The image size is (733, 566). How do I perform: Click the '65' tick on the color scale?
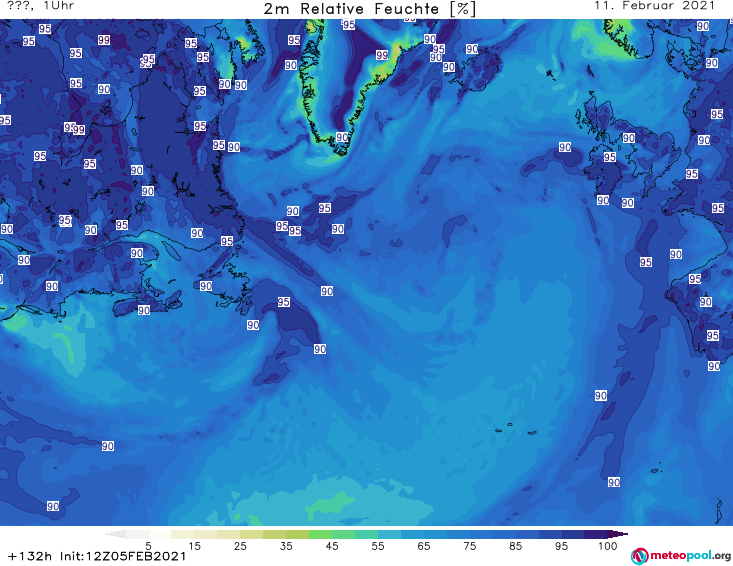[424, 546]
